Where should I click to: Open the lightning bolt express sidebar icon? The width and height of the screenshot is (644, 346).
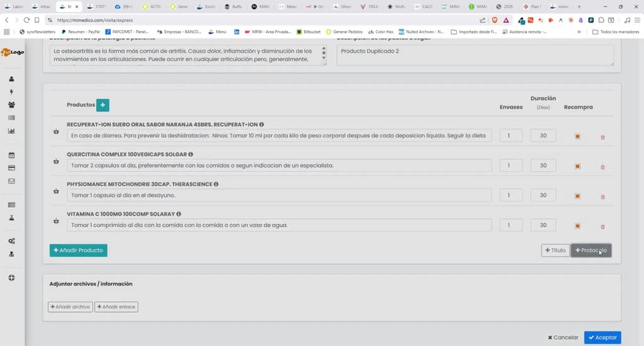(11, 92)
